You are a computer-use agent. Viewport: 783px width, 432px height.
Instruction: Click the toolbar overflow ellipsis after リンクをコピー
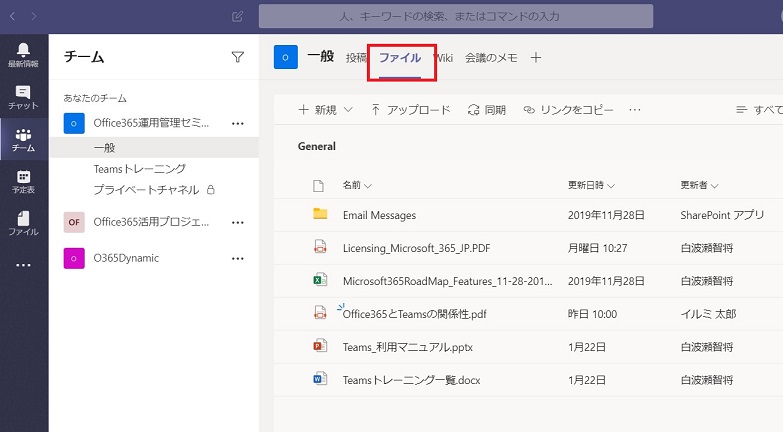pyautogui.click(x=635, y=110)
